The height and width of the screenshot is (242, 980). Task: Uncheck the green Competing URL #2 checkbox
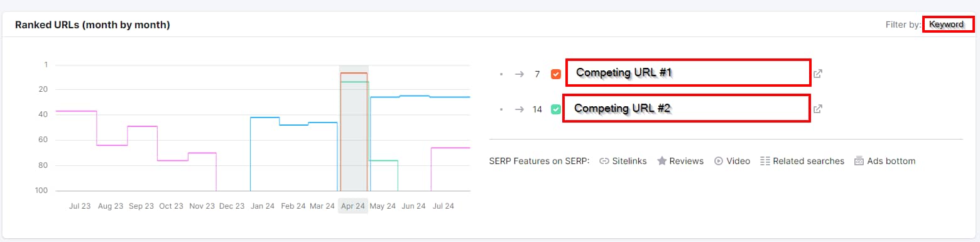tap(555, 109)
